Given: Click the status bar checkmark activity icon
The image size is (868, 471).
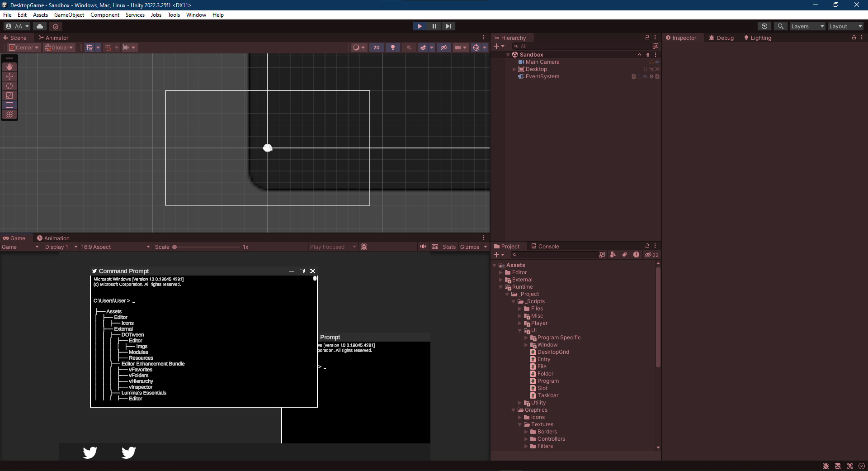Looking at the screenshot, I should [862, 466].
